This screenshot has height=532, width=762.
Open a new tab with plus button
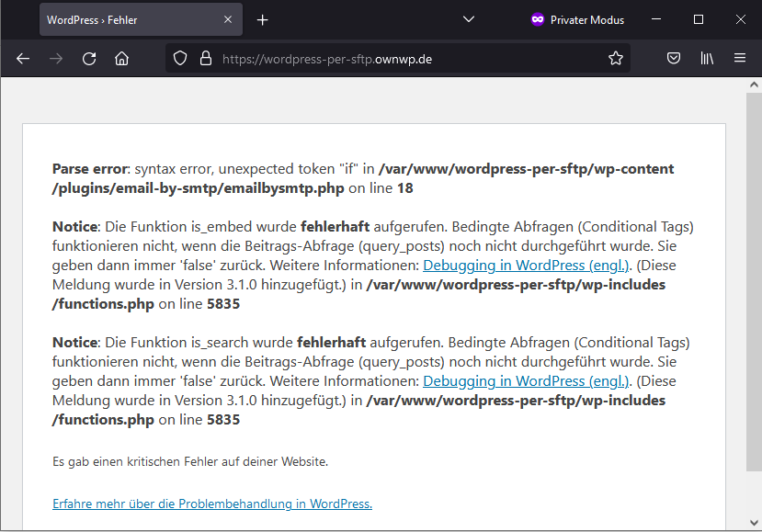262,20
